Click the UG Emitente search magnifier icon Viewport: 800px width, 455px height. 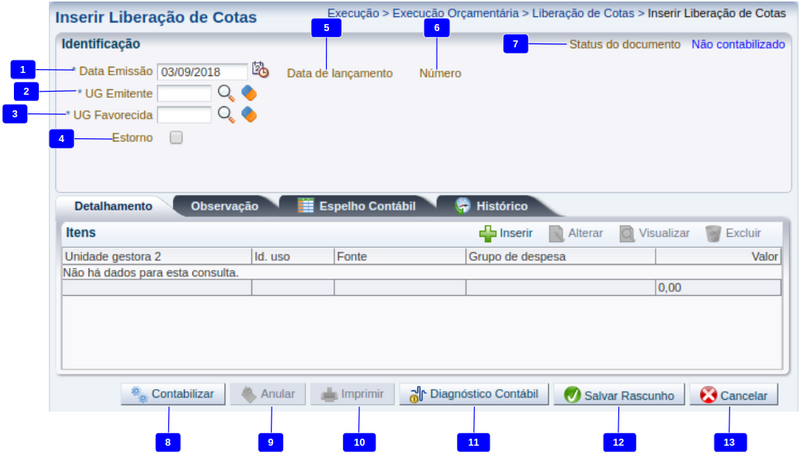(x=226, y=93)
